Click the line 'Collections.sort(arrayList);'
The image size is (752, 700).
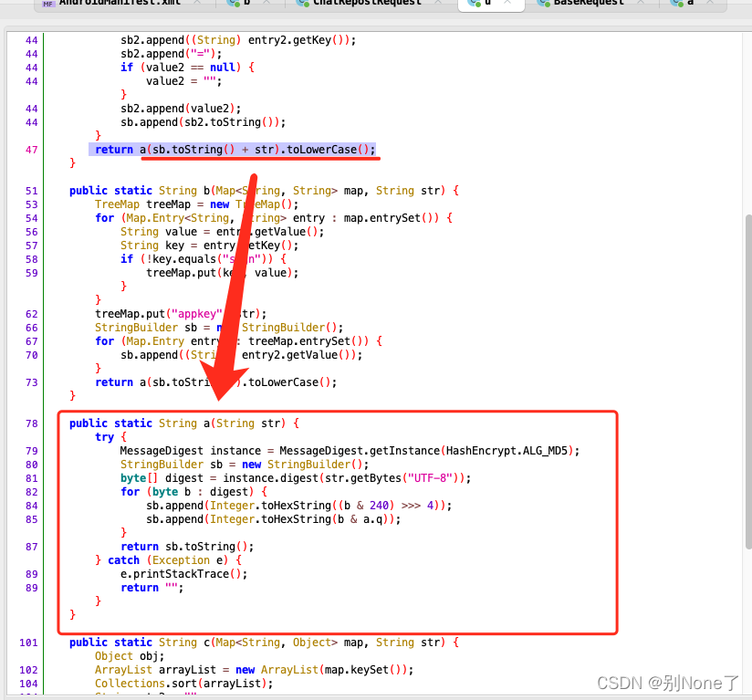tap(184, 684)
